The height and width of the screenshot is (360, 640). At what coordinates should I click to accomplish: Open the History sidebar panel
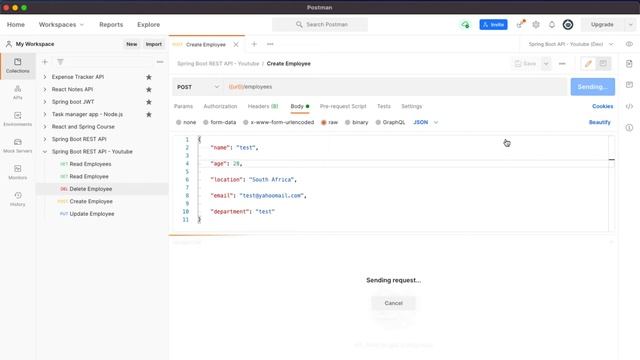pos(18,199)
